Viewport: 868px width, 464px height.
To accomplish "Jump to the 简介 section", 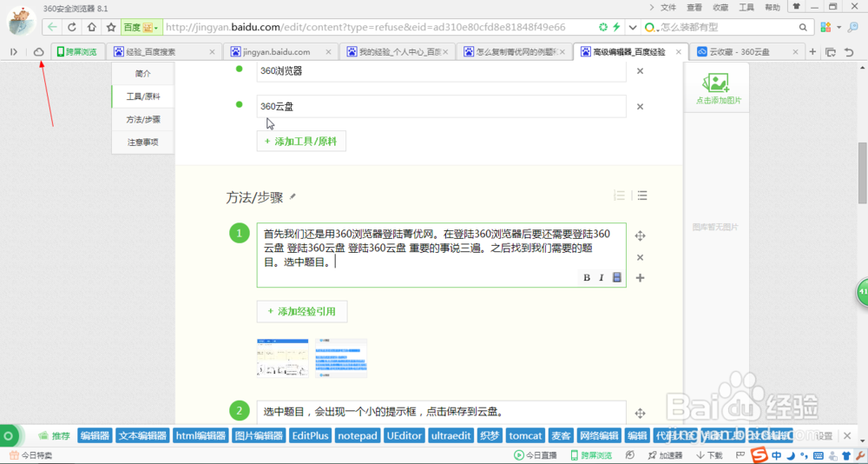I will [x=143, y=74].
